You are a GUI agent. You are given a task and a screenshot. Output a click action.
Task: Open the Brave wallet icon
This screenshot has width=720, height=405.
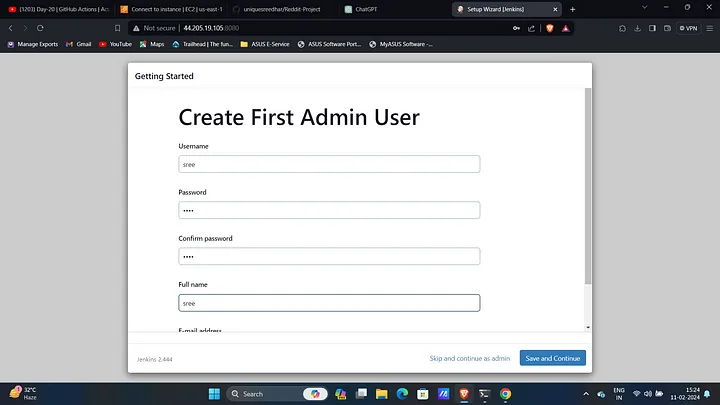pyautogui.click(x=667, y=28)
